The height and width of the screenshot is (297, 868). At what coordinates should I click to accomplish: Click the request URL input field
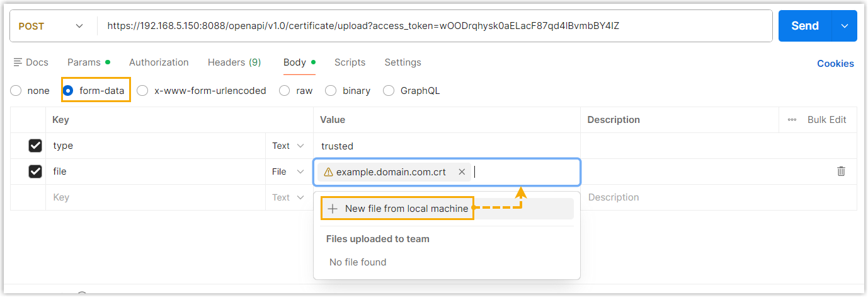(435, 26)
